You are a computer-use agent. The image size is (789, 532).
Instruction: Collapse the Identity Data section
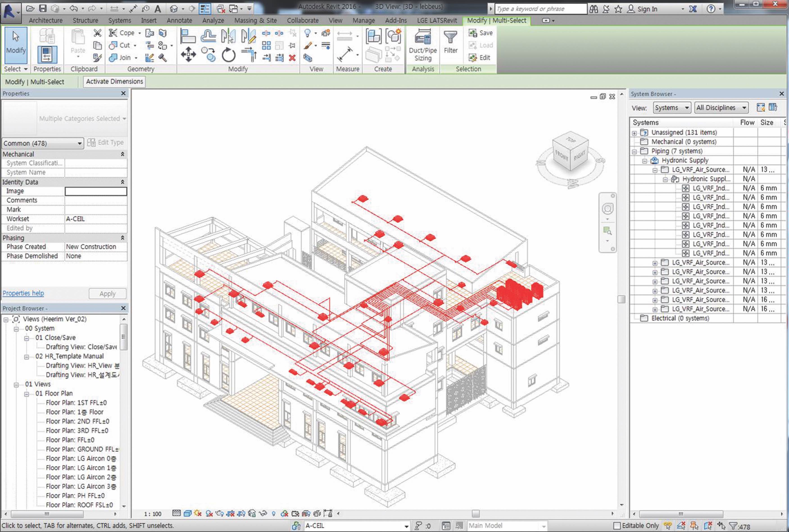(x=122, y=182)
